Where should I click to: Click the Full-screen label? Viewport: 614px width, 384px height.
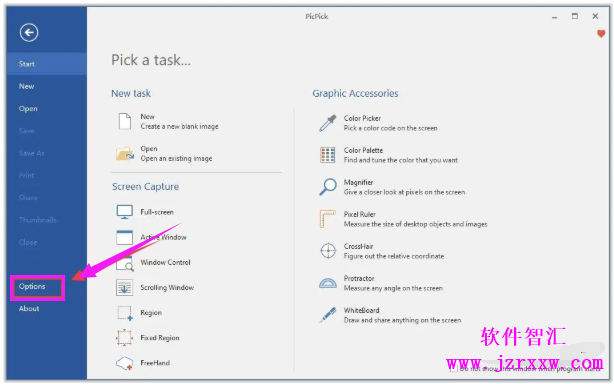point(157,212)
